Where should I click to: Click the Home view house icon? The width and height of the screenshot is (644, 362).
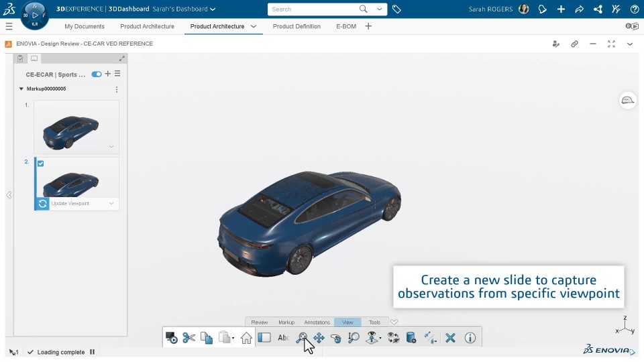click(x=246, y=338)
